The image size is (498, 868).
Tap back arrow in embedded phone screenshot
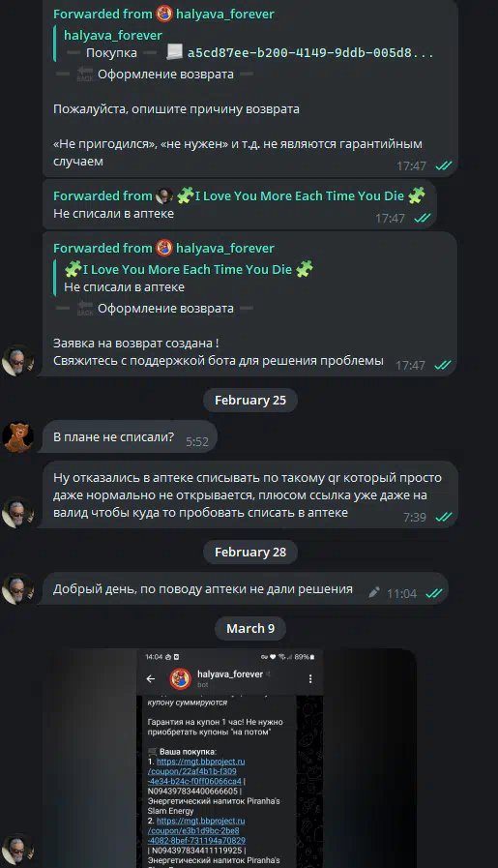pyautogui.click(x=151, y=678)
